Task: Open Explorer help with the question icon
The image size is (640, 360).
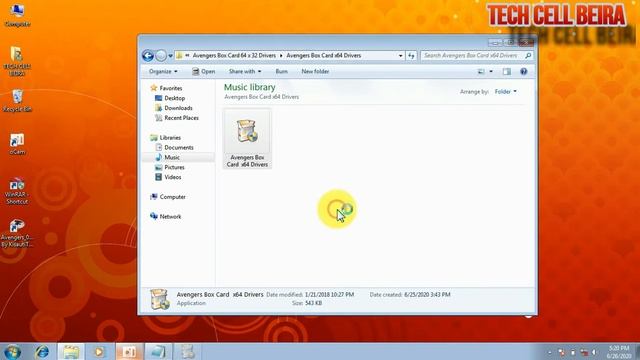Action: tap(524, 72)
